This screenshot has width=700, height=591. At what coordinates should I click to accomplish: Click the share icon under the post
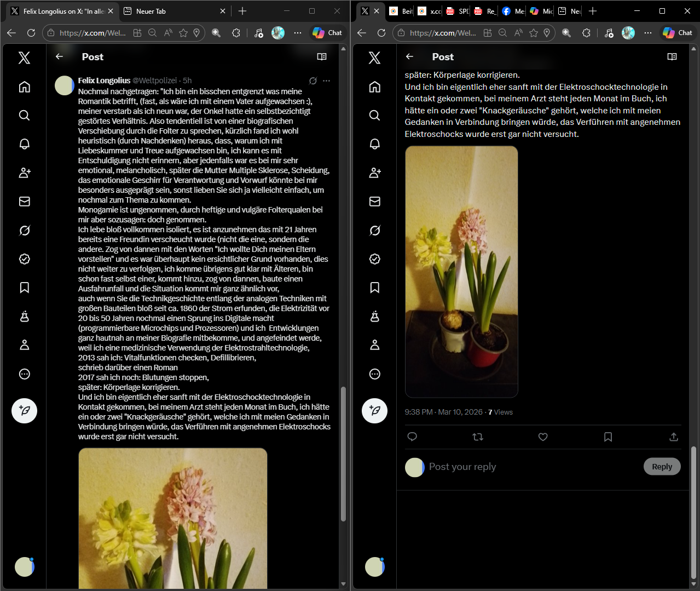tap(673, 437)
